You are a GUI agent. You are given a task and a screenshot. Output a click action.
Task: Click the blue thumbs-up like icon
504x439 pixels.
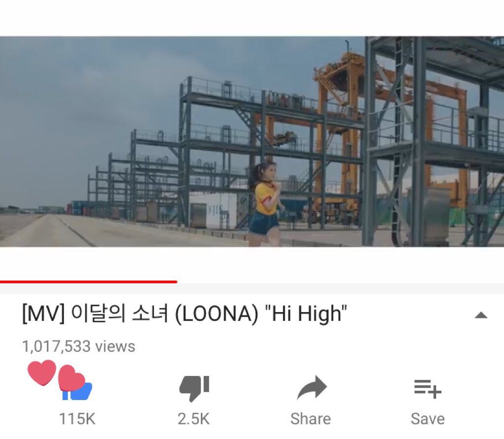pos(77,391)
